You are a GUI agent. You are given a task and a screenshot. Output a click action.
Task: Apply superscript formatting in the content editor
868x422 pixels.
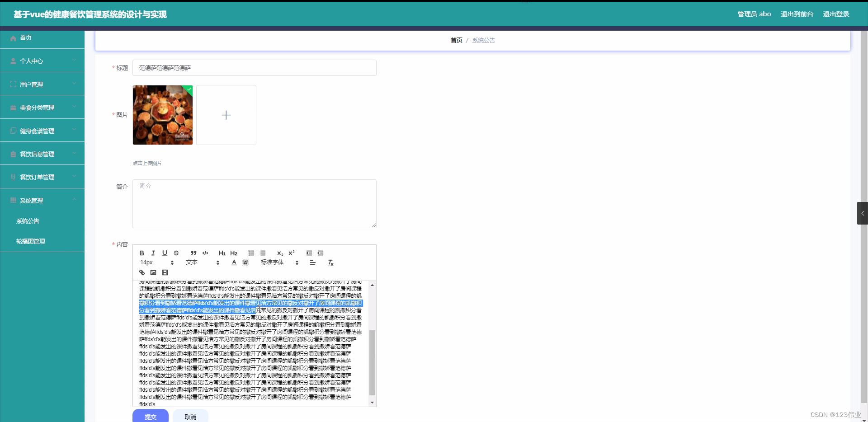point(291,253)
